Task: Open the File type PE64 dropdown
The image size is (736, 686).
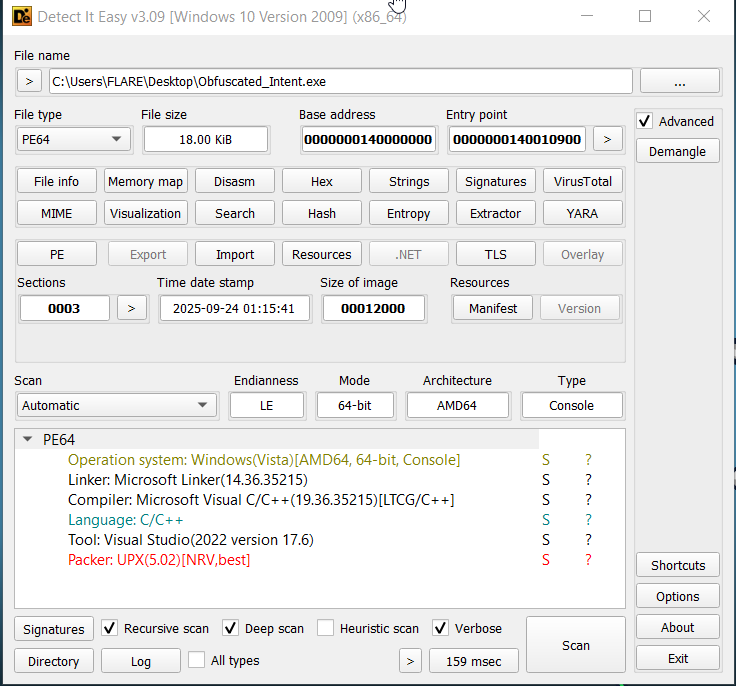Action: pos(74,139)
